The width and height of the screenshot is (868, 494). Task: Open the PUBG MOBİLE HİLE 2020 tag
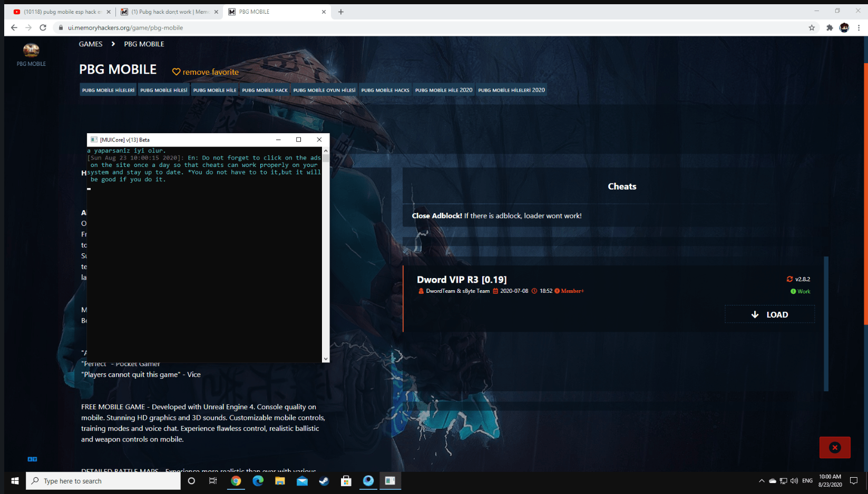coord(444,90)
